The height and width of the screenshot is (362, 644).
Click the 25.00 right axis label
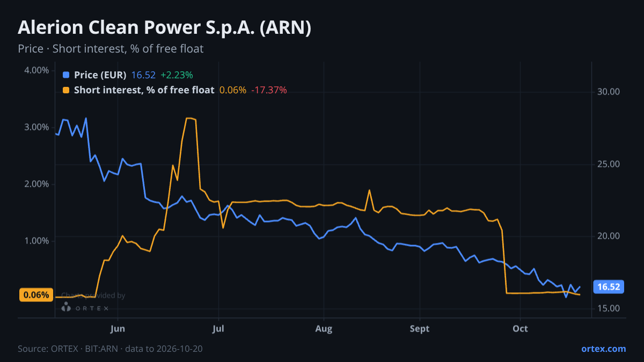point(609,164)
